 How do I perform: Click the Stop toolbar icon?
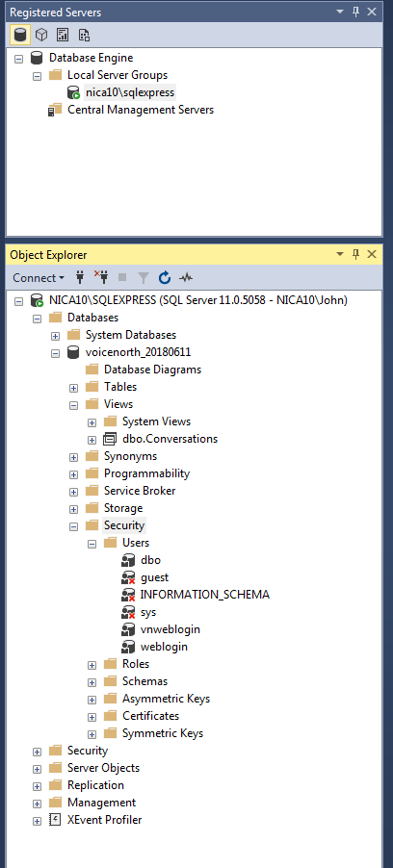click(x=122, y=277)
